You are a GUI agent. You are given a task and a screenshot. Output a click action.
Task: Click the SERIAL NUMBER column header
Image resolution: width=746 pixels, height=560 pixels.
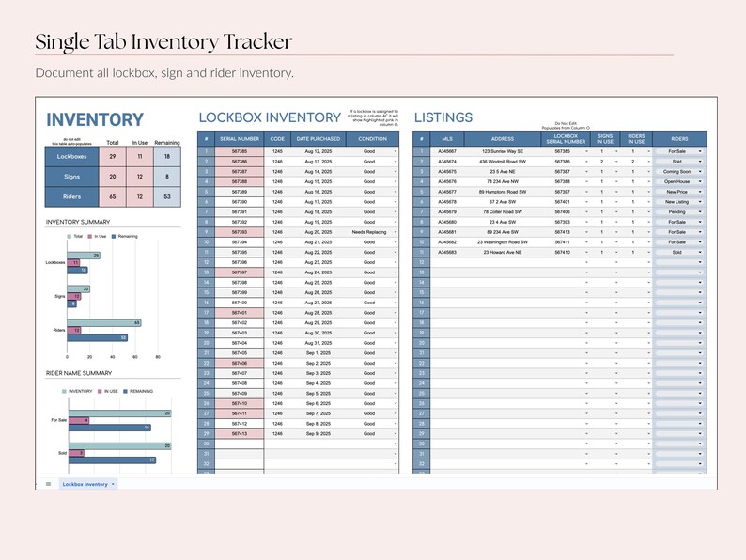tap(240, 139)
